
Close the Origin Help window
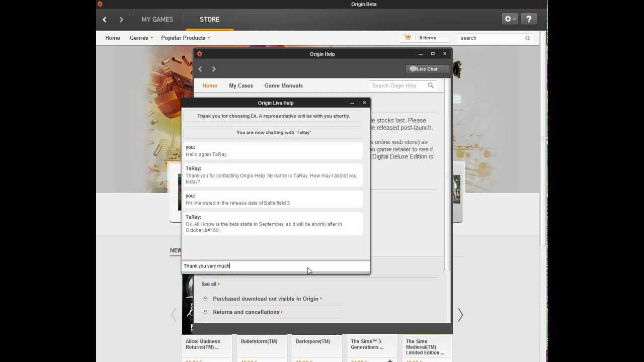[x=445, y=54]
